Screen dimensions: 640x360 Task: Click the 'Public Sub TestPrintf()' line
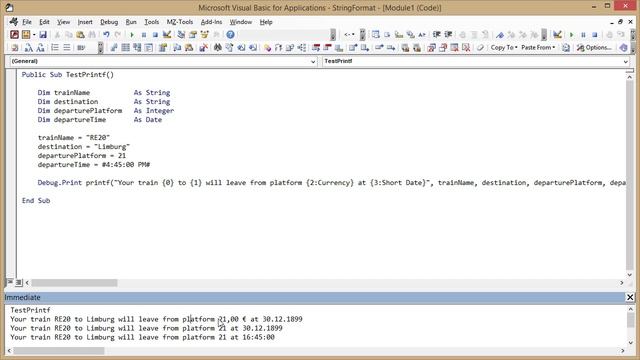[68, 75]
